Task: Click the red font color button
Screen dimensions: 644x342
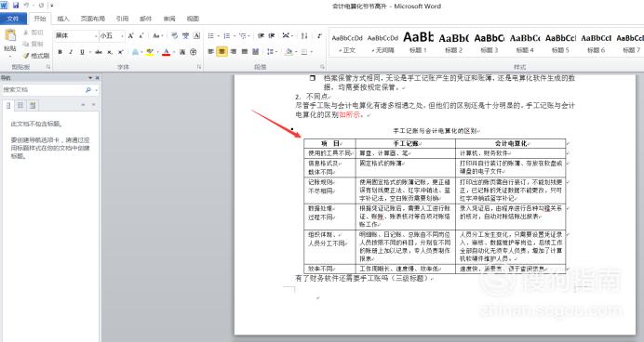Action: click(166, 52)
